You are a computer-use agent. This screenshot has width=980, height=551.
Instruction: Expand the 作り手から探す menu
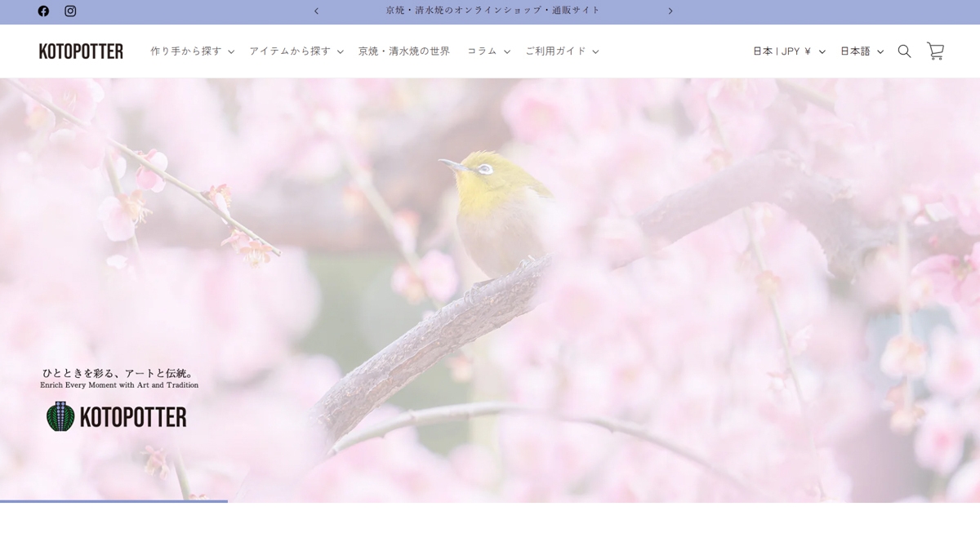[x=192, y=51]
